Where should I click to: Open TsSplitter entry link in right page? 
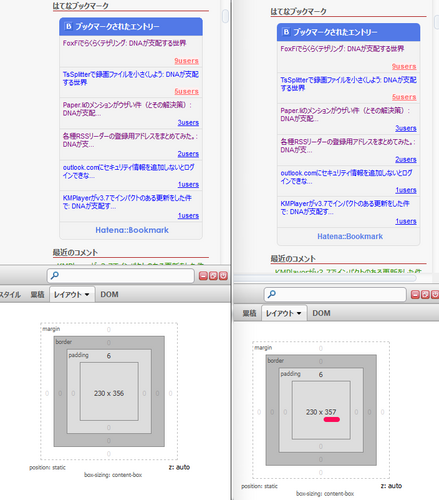pos(348,84)
